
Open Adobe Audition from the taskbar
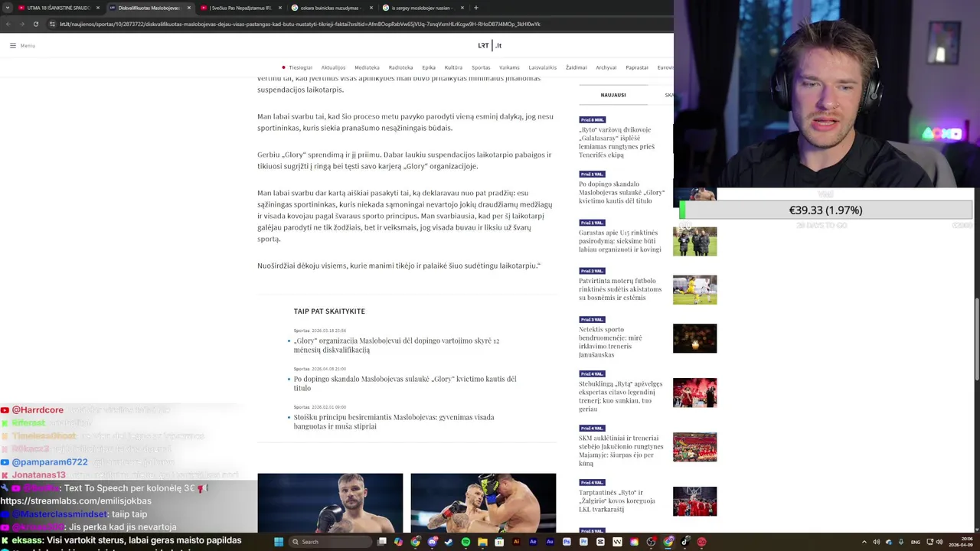550,542
